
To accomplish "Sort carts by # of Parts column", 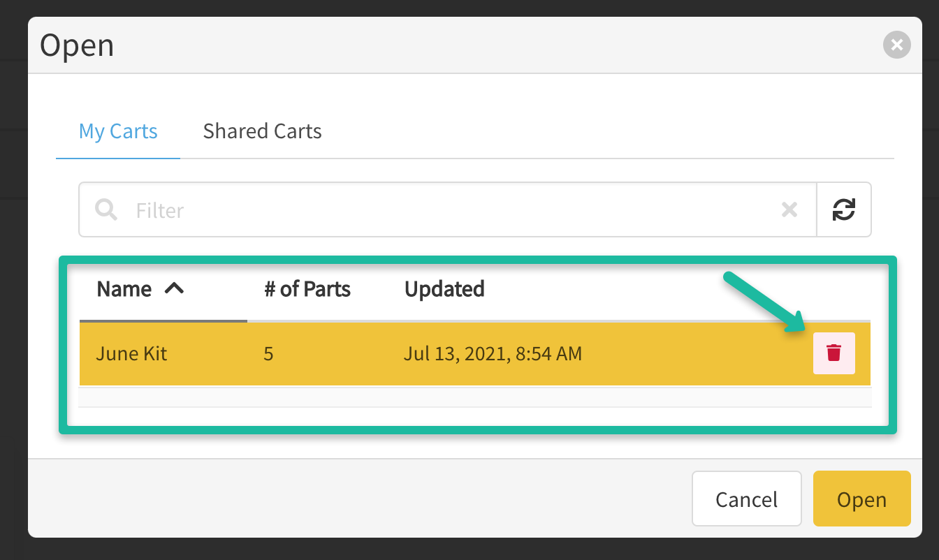I will pos(307,289).
